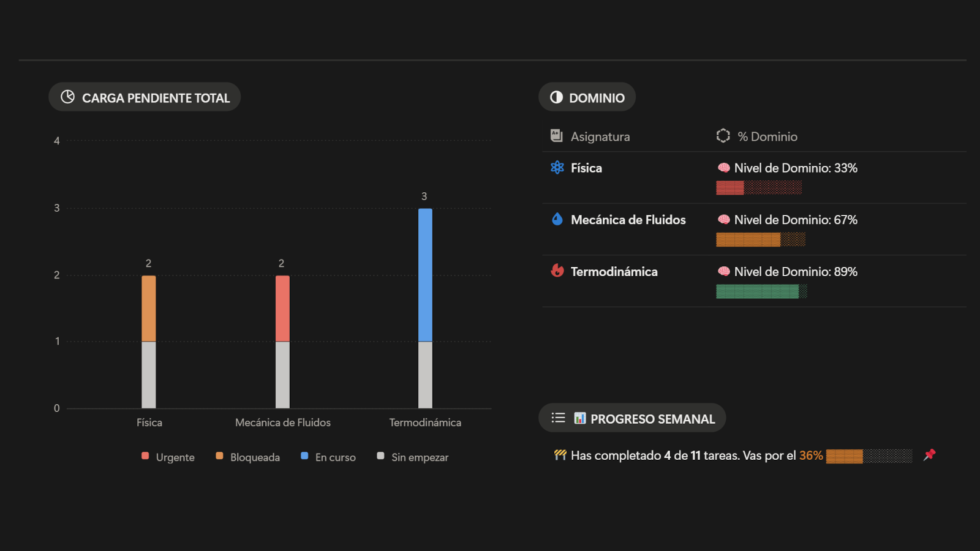980x551 pixels.
Task: Click the gray segment of Termodinámica bar
Action: point(425,375)
